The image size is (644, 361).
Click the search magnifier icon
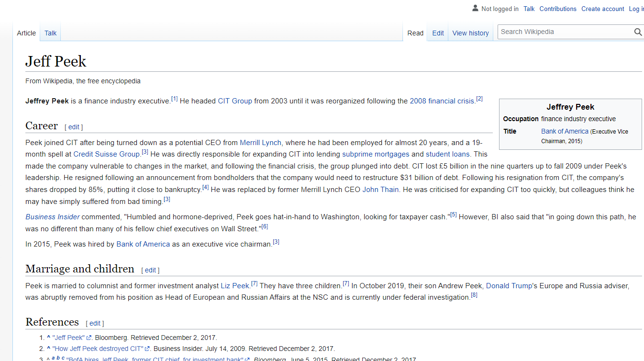pos(638,32)
